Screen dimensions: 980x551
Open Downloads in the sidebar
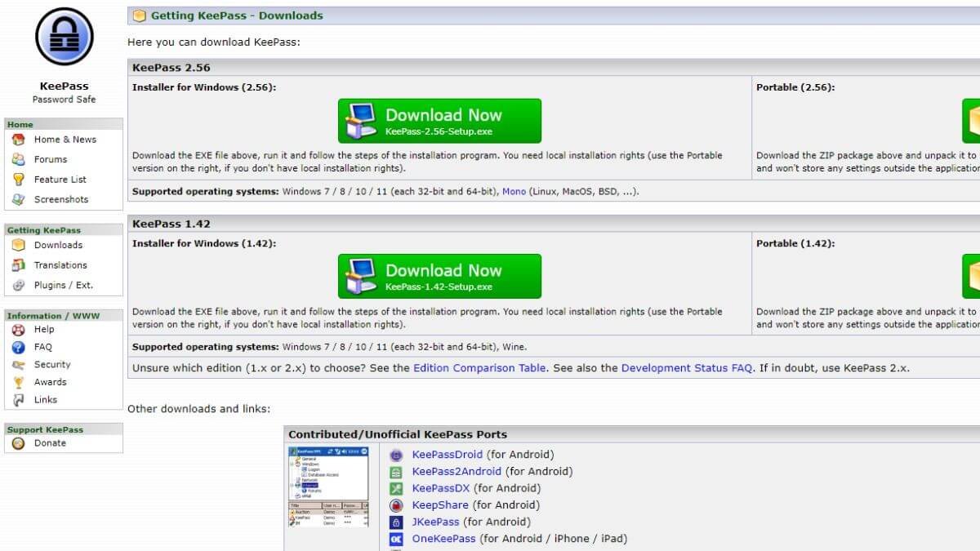58,245
